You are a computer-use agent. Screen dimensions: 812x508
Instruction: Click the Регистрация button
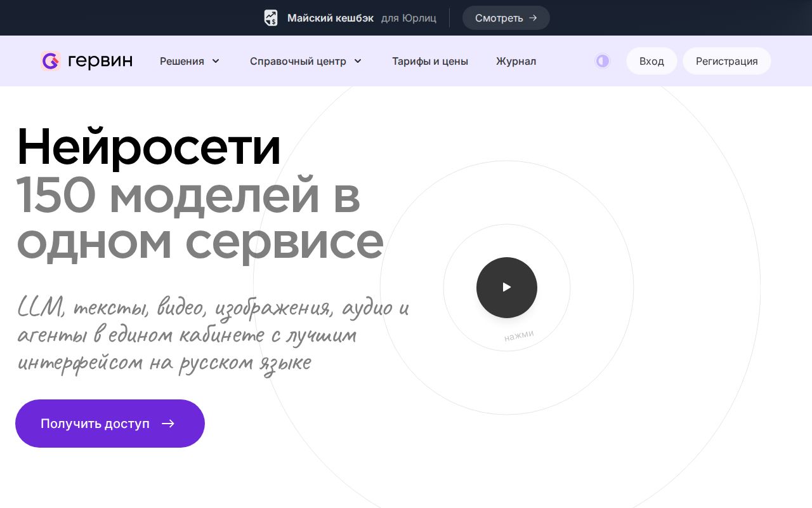tap(726, 61)
